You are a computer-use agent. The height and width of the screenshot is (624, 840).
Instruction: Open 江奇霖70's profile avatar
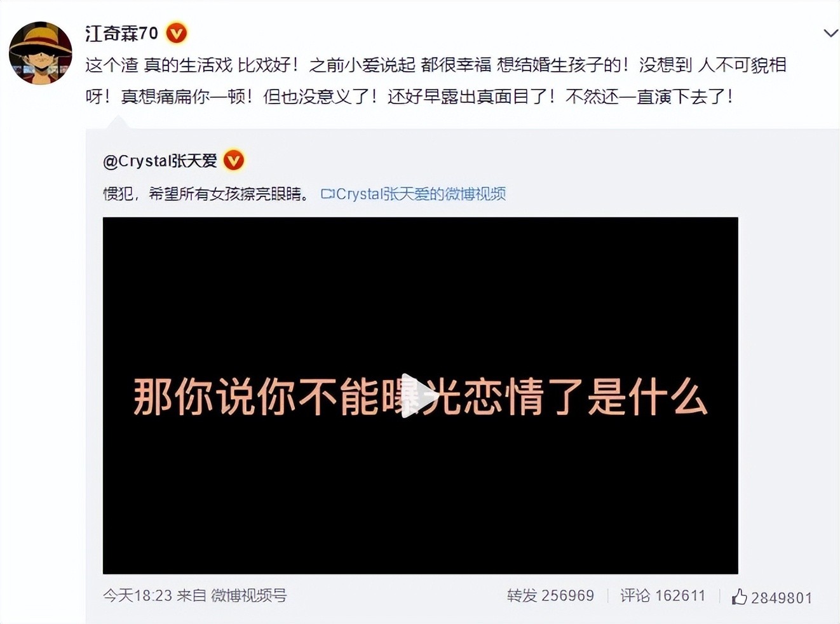point(41,53)
